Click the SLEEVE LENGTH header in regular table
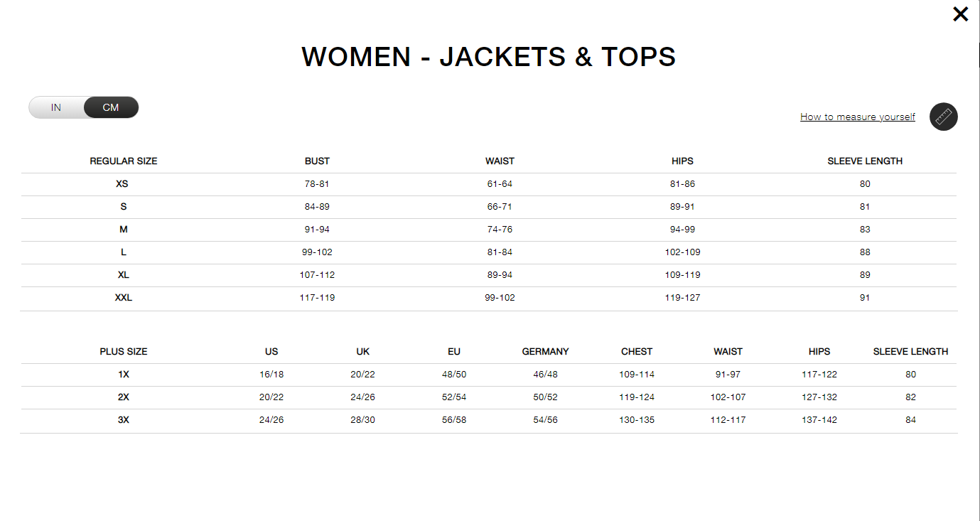The image size is (980, 521). click(x=865, y=161)
